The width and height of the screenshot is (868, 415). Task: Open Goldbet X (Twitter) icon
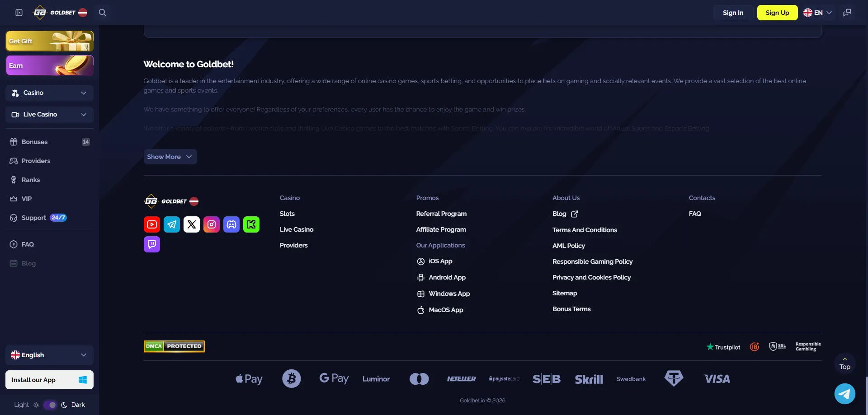click(192, 224)
